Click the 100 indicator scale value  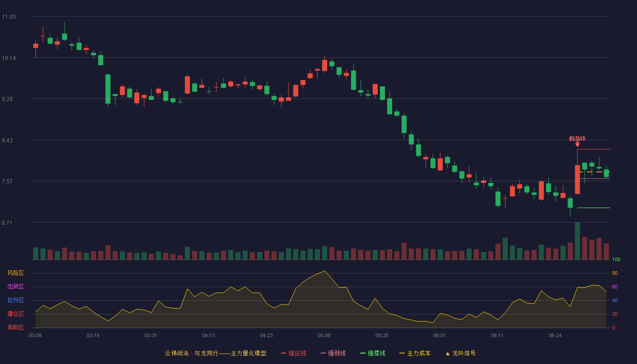[x=616, y=260]
